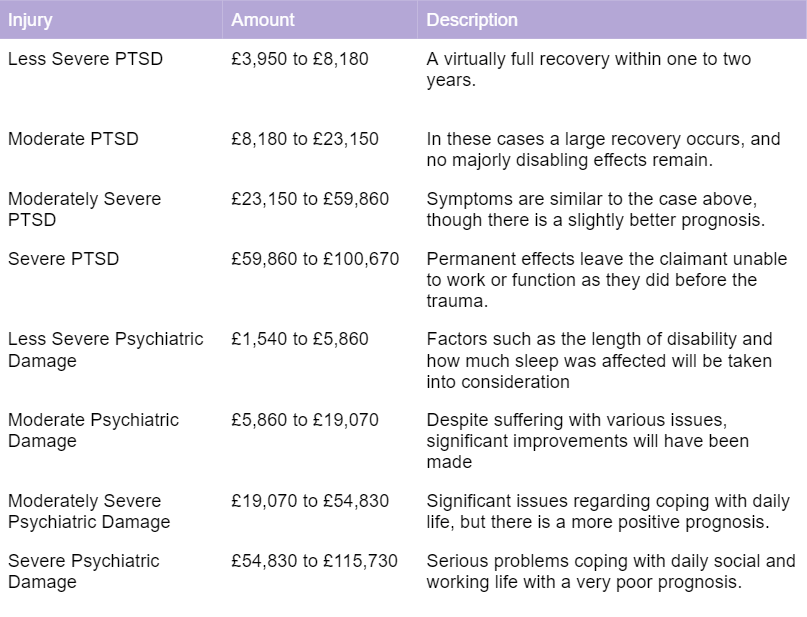Click the £23,150 to £59,860 amount
Viewport: 807px width, 617px height.
[310, 199]
